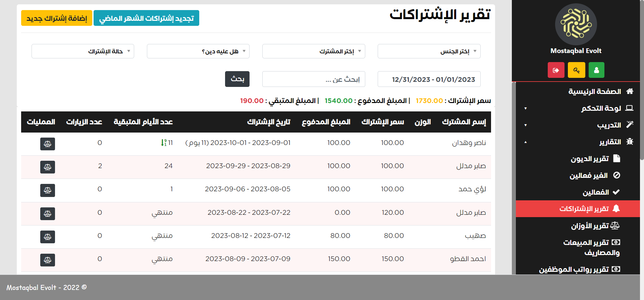644x300 pixels.
Task: Click إضافة إشتراك جديد button
Action: [x=57, y=18]
